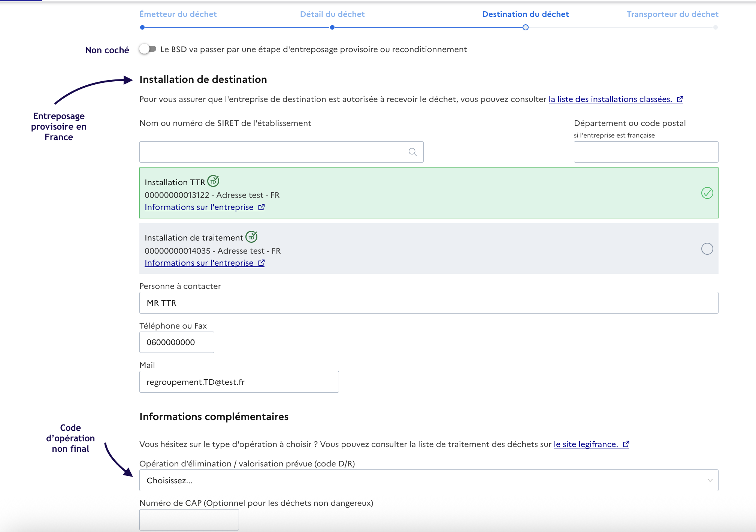Click the Numéro de CAP input field
The image size is (756, 532).
(189, 520)
